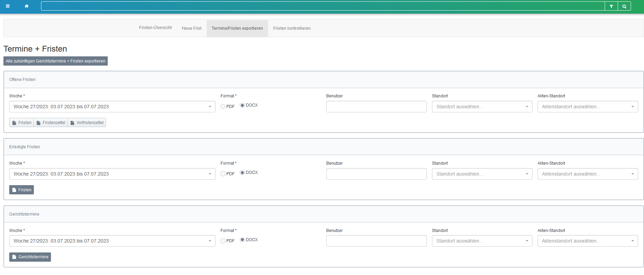Export all future Gerichtstermine + Fristen
Viewport: 644px width, 275px height.
[x=55, y=61]
